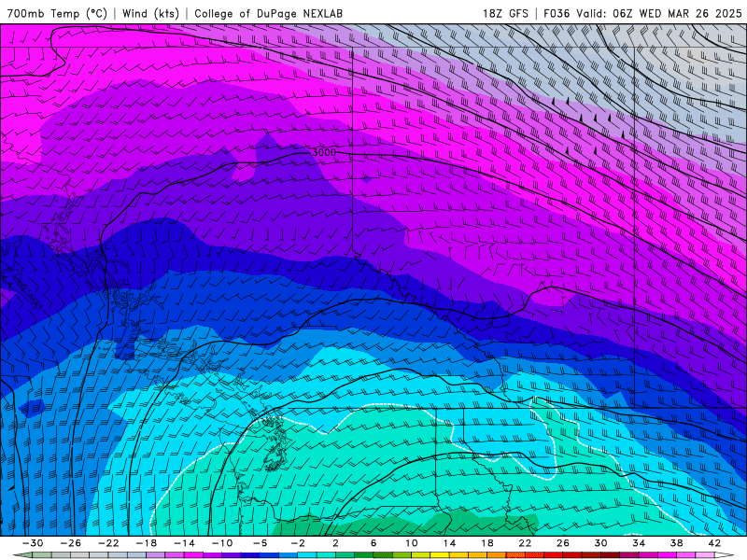The image size is (747, 560).
Task: Click the '34' colorbar tick label
Action: (639, 543)
